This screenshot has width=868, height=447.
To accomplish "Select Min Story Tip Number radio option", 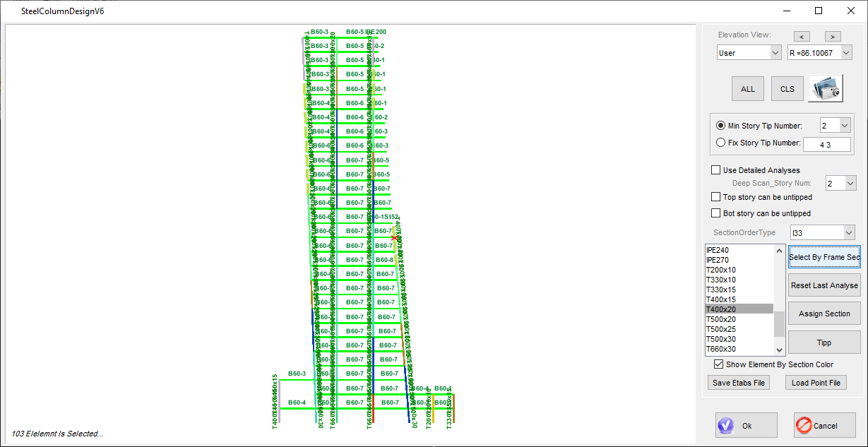I will click(x=720, y=126).
